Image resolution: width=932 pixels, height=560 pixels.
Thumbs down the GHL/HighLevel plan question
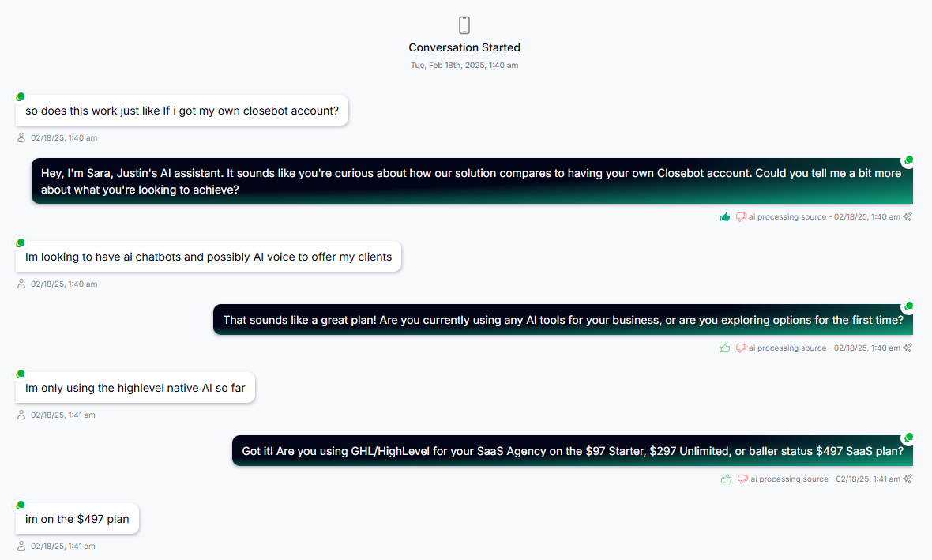tap(742, 479)
